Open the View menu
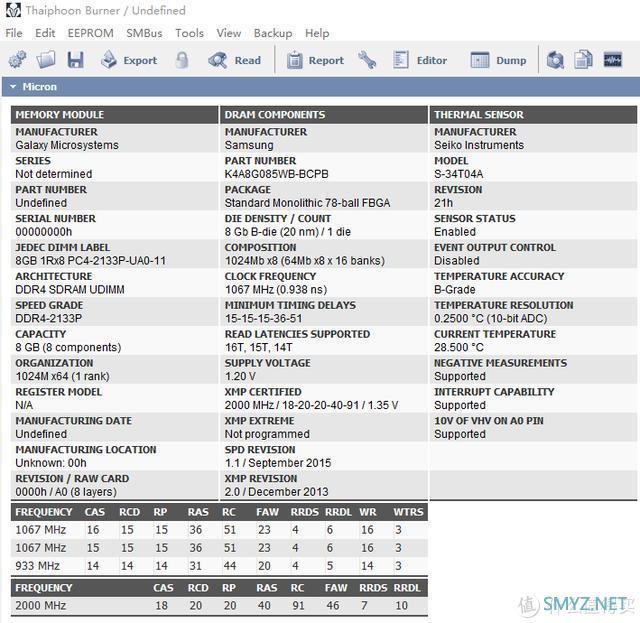Image resolution: width=640 pixels, height=623 pixels. (229, 33)
